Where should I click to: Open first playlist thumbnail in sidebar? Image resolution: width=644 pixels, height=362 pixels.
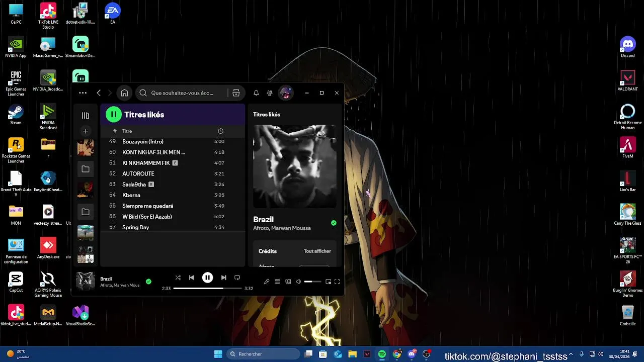pos(86,148)
